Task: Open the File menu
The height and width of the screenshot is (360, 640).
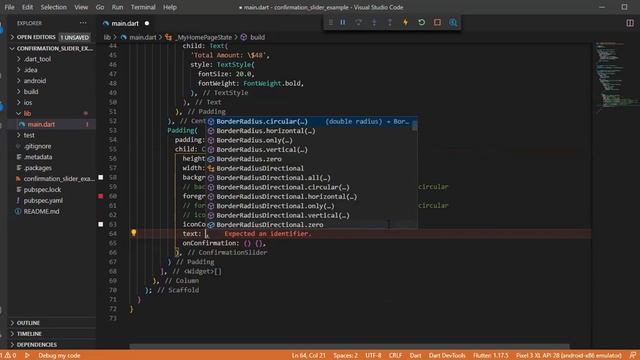Action: coord(9,7)
